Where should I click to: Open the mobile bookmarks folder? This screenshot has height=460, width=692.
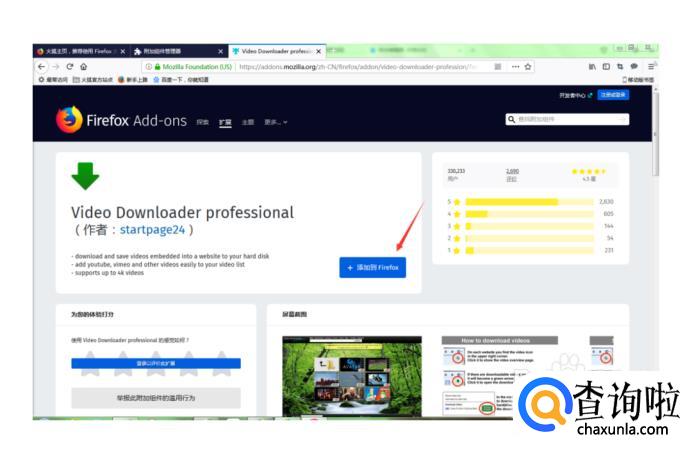[638, 79]
